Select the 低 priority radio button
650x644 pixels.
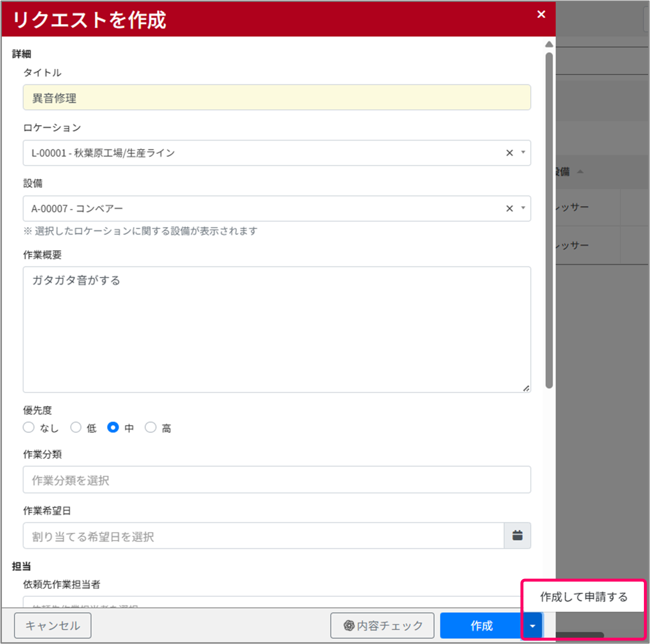(76, 428)
